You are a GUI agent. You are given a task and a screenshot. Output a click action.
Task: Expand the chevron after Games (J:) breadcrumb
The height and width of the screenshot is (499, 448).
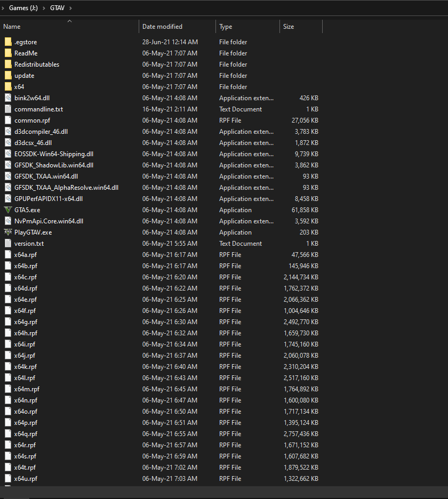[44, 8]
